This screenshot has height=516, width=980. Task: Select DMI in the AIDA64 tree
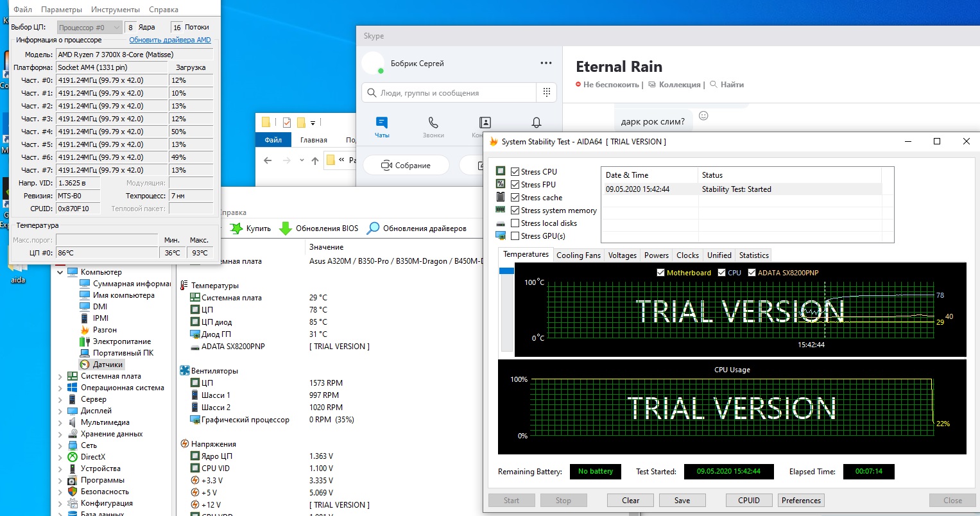click(94, 307)
